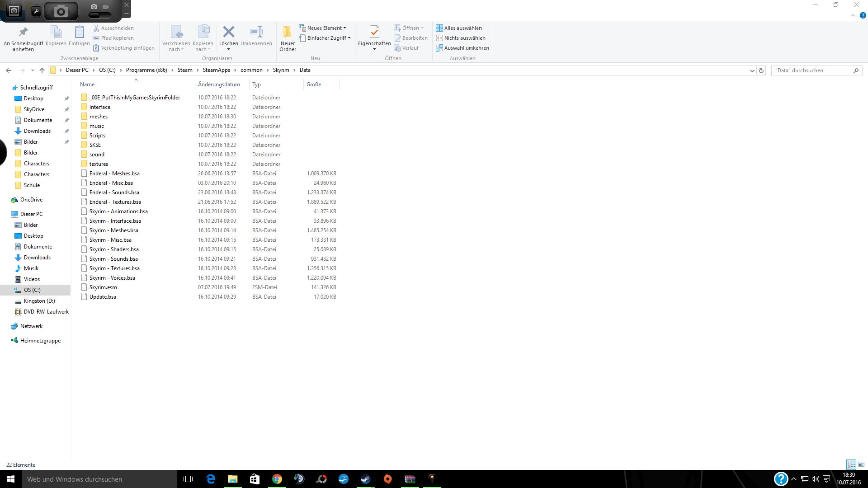Click the Neuer Ordner icon

click(288, 33)
